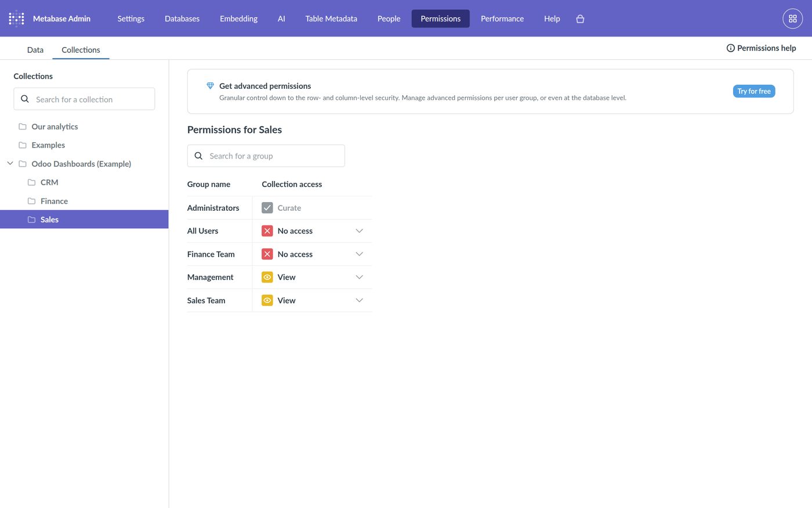Screen dimensions: 812x508
Task: Click the info icon beside Permissions help
Action: click(x=731, y=48)
